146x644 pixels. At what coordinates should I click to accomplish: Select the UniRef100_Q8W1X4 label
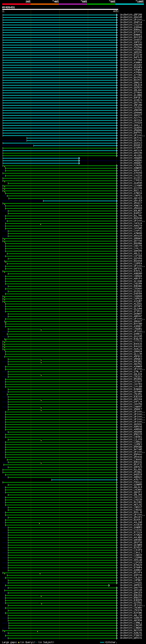tap(131, 82)
